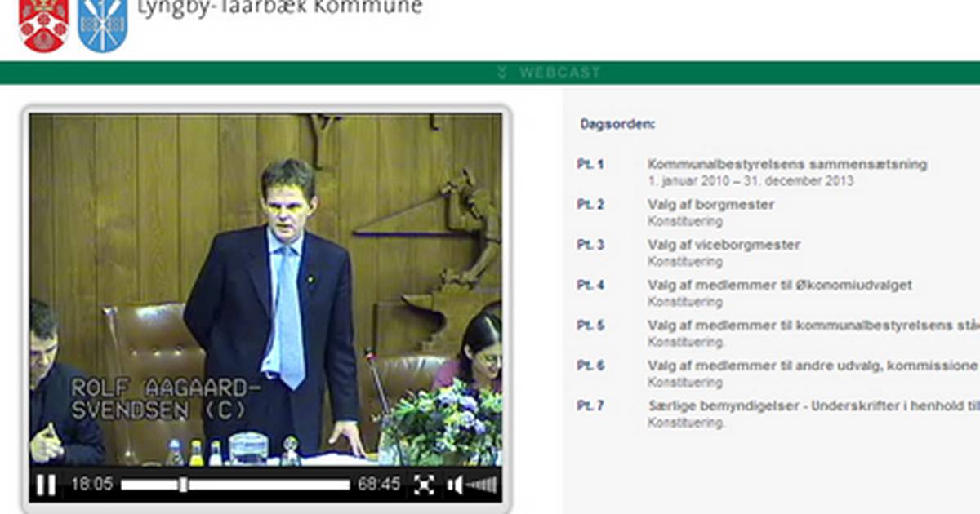This screenshot has width=980, height=514.
Task: Click the total duration 68:45
Action: (x=379, y=485)
